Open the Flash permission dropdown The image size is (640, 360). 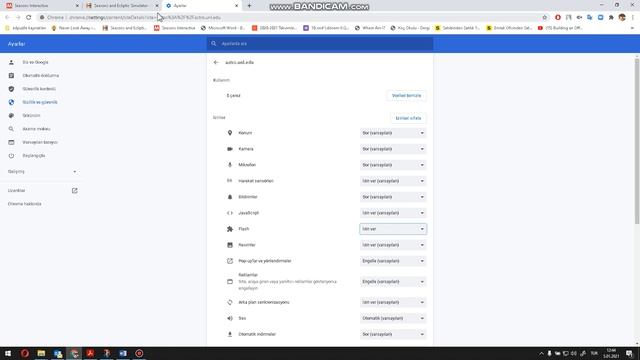393,229
